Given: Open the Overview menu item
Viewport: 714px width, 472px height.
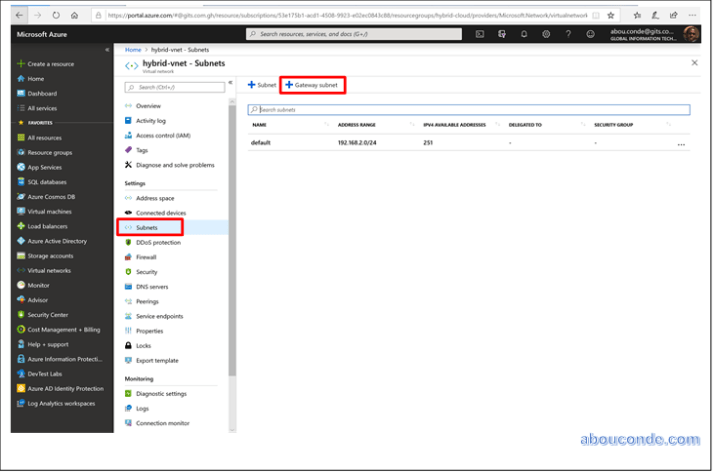Looking at the screenshot, I should pyautogui.click(x=147, y=106).
